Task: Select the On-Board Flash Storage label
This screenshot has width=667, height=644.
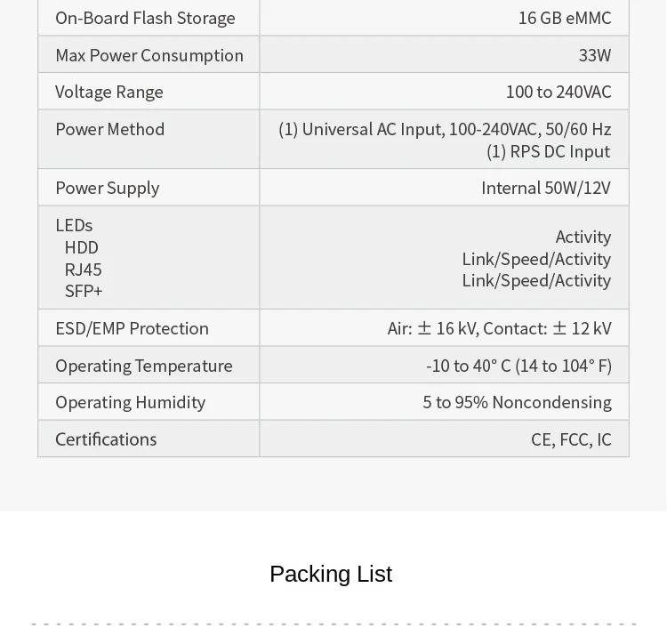Action: (145, 18)
